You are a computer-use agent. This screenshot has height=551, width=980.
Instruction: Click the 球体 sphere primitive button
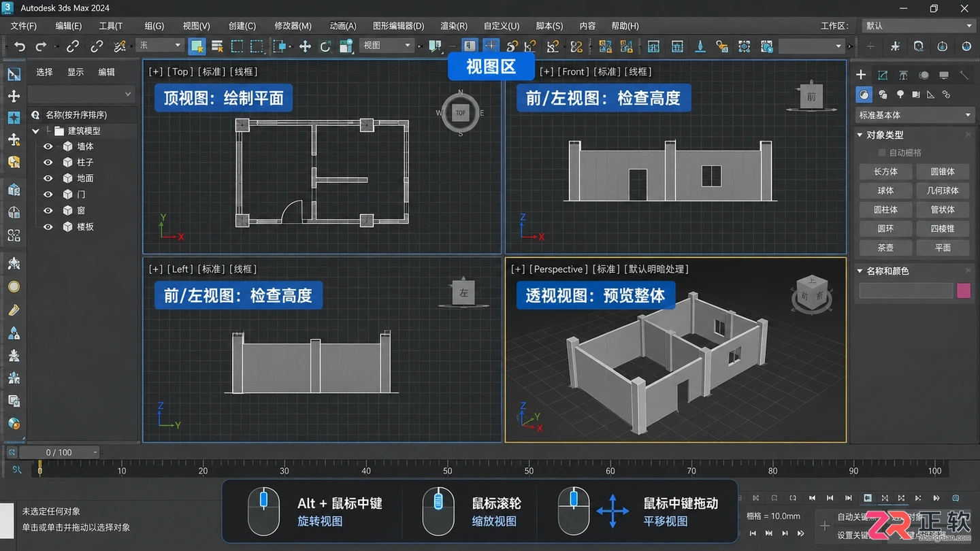[885, 190]
